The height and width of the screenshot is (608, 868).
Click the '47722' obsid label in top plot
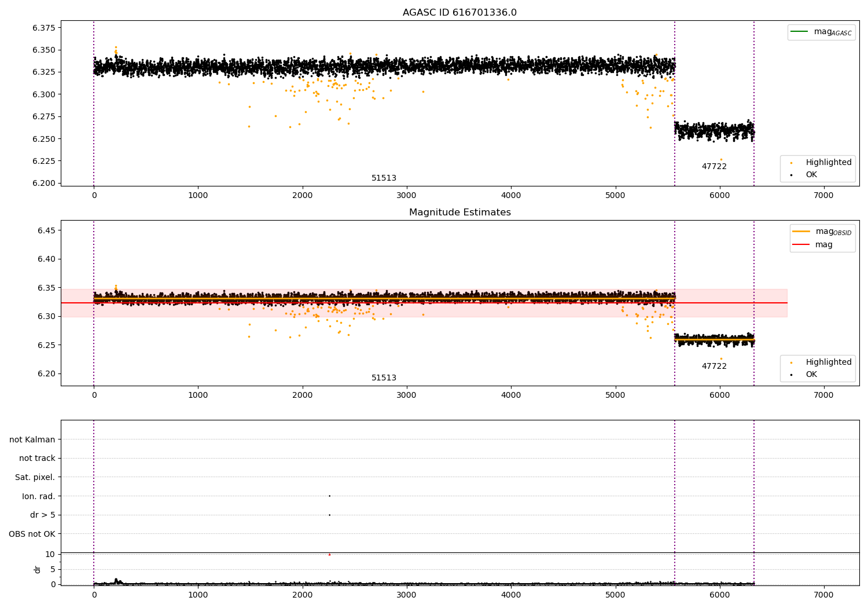(x=714, y=167)
